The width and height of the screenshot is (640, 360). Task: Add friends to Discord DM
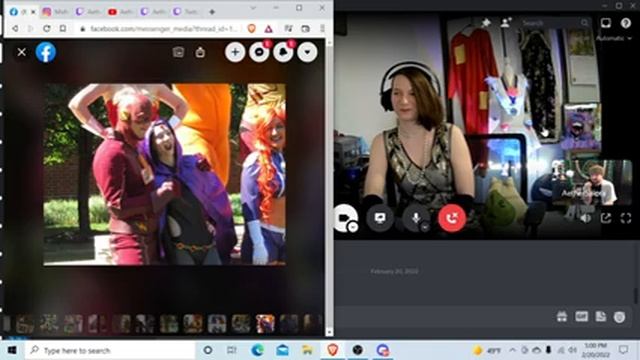coord(505,22)
